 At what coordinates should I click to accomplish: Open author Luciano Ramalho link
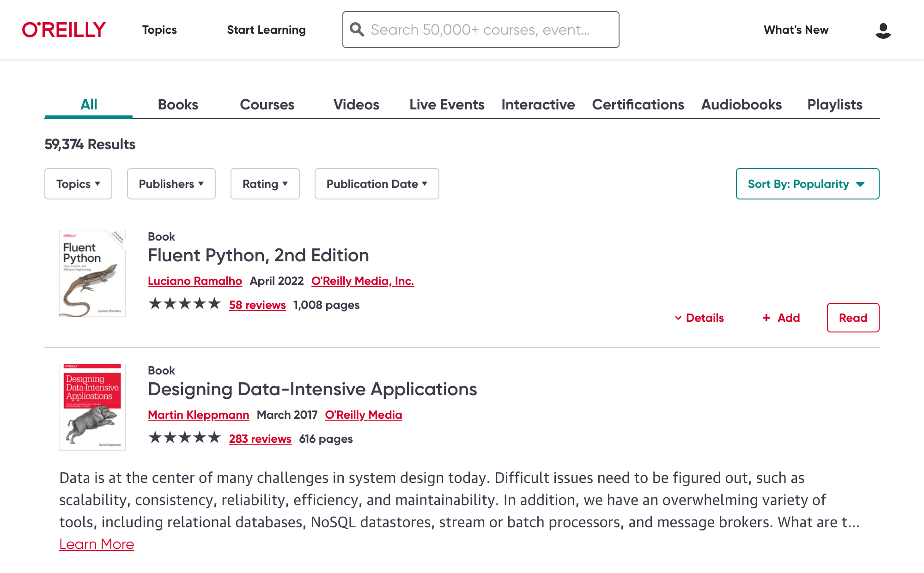pos(195,281)
